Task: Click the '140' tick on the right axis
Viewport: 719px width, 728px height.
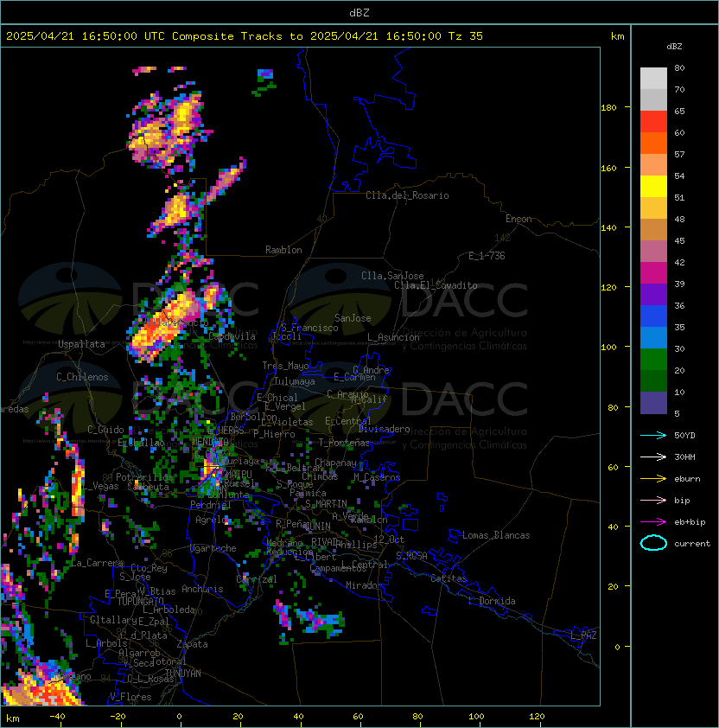Action: 608,228
